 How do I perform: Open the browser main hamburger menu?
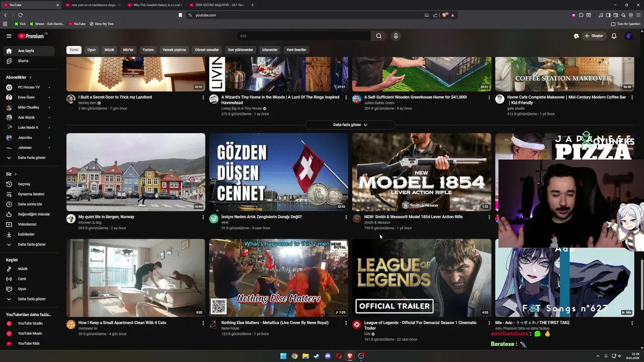[638, 15]
